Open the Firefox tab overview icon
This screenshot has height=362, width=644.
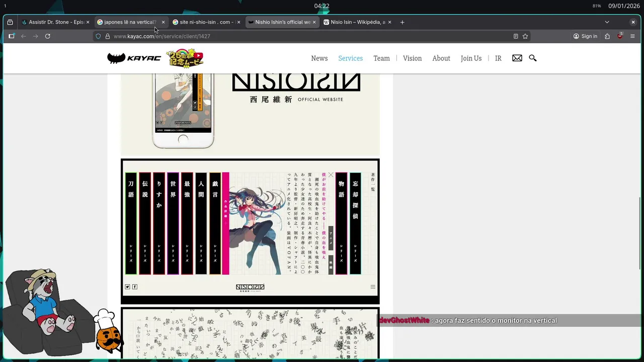coord(10,22)
